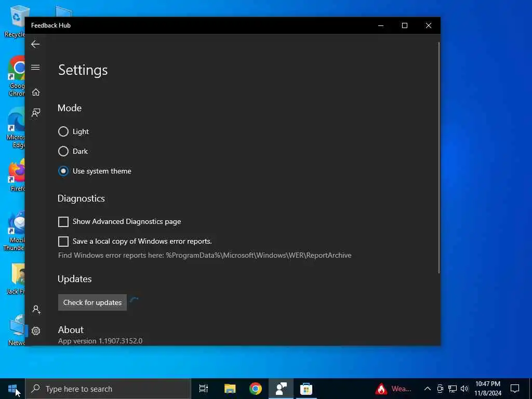Select the Microsoft Edge desktop shortcut
532x399 pixels.
point(16,128)
